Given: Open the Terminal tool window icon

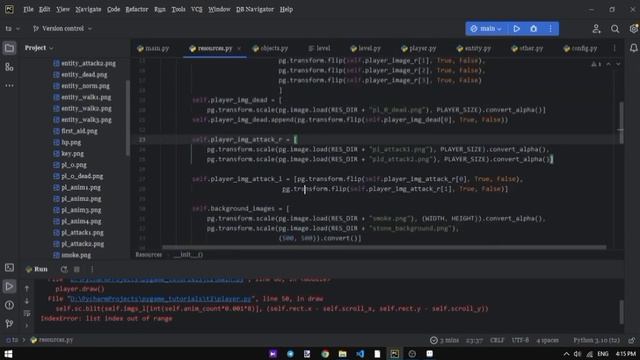Looking at the screenshot, I should [9, 268].
